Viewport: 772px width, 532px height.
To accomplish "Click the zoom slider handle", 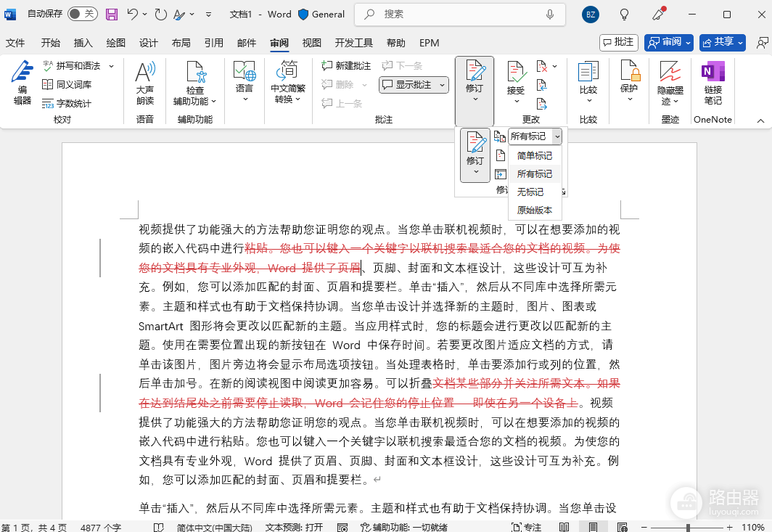I will (688, 528).
